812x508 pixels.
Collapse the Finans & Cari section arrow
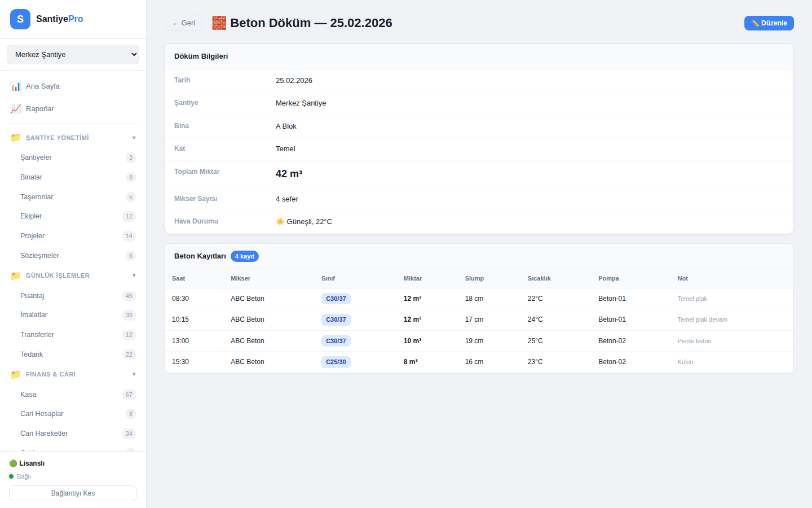(x=134, y=375)
